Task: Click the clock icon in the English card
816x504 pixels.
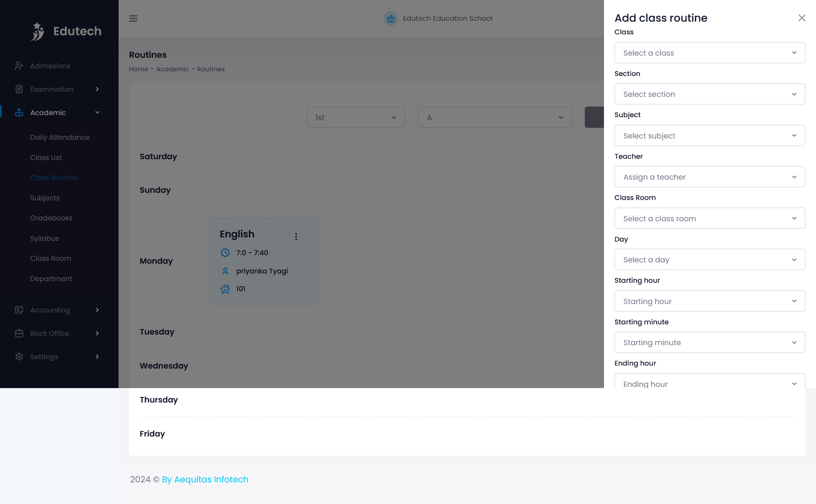Action: tap(225, 252)
